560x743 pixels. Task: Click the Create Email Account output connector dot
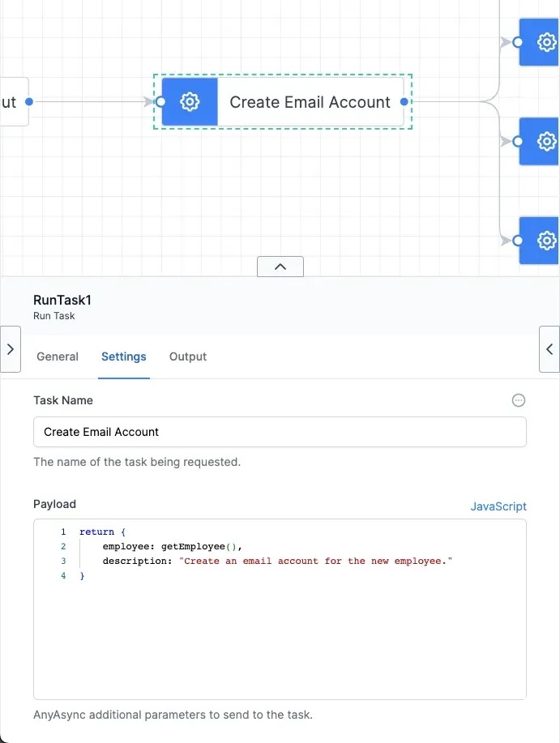pyautogui.click(x=404, y=102)
